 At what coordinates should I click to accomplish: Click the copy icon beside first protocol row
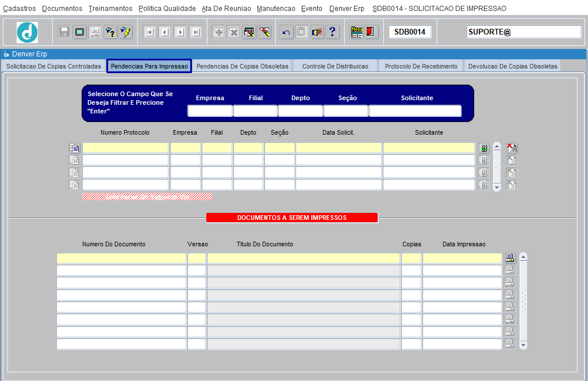[74, 148]
